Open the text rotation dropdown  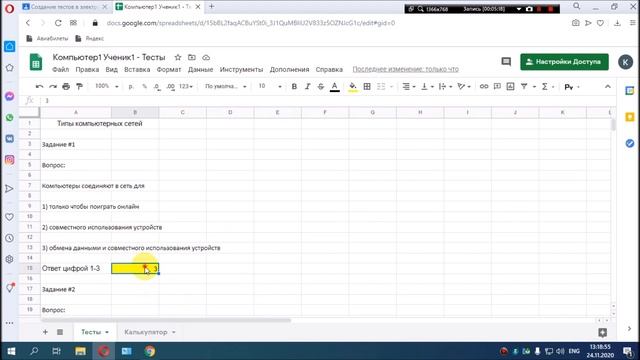464,87
